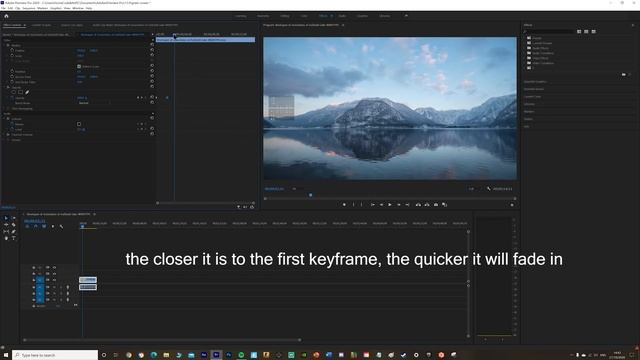
Task: Click Export Frame camera button
Action: tap(436, 204)
